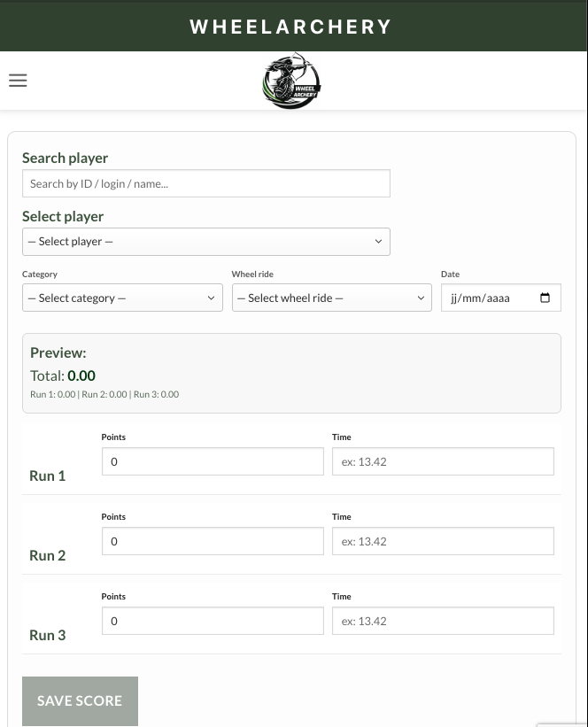This screenshot has width=588, height=727.
Task: Select the Run 2 Time field
Action: point(443,541)
